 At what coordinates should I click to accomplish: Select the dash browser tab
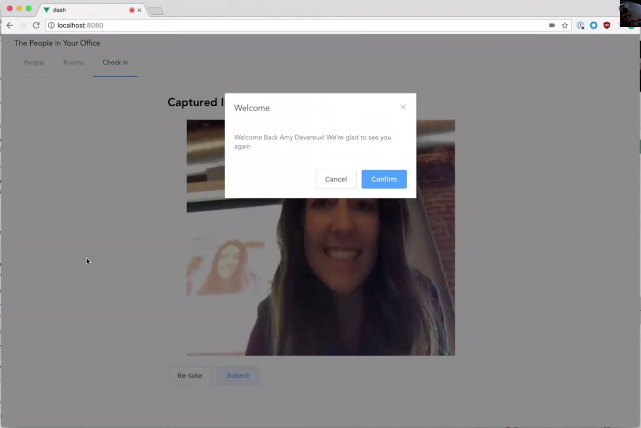(x=91, y=10)
